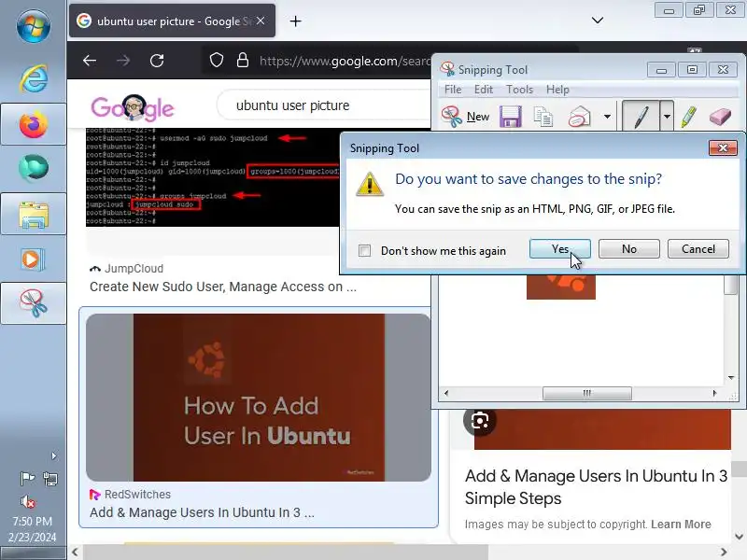The width and height of the screenshot is (747, 560).
Task: Reload the Google search page
Action: pyautogui.click(x=157, y=61)
